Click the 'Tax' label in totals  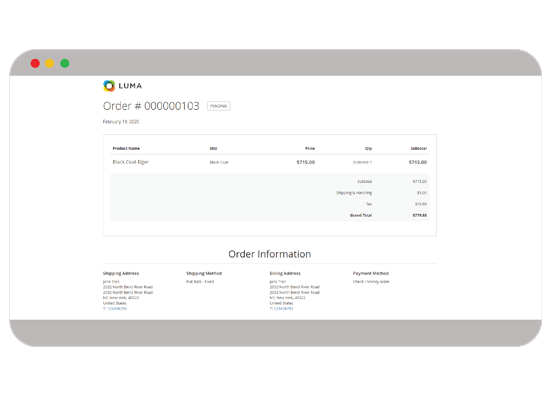coord(369,204)
